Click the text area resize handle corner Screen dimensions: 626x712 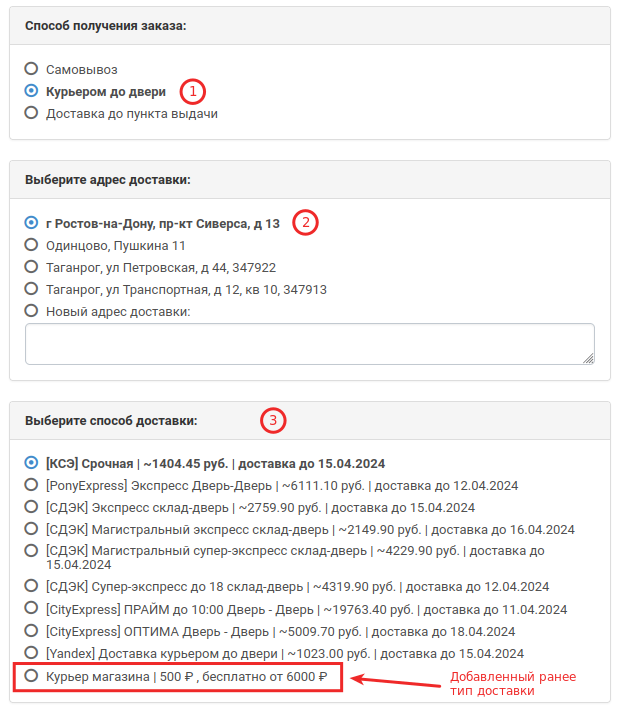pyautogui.click(x=588, y=359)
